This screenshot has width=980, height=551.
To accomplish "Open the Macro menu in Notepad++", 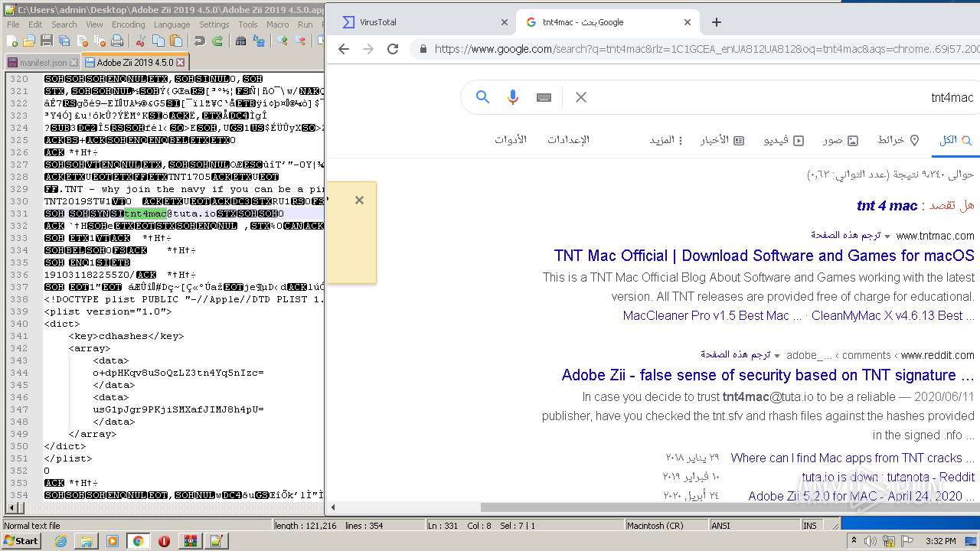I will click(278, 24).
